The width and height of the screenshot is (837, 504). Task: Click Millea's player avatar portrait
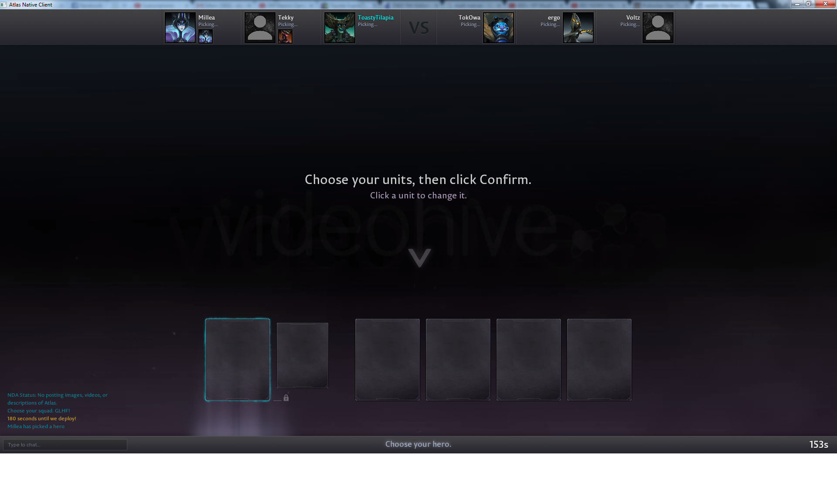[180, 27]
